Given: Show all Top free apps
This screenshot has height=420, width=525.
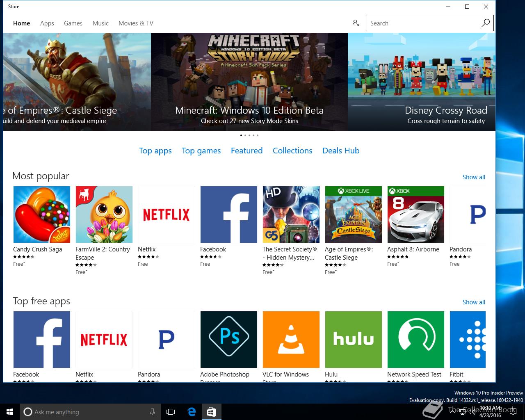Looking at the screenshot, I should coord(474,302).
